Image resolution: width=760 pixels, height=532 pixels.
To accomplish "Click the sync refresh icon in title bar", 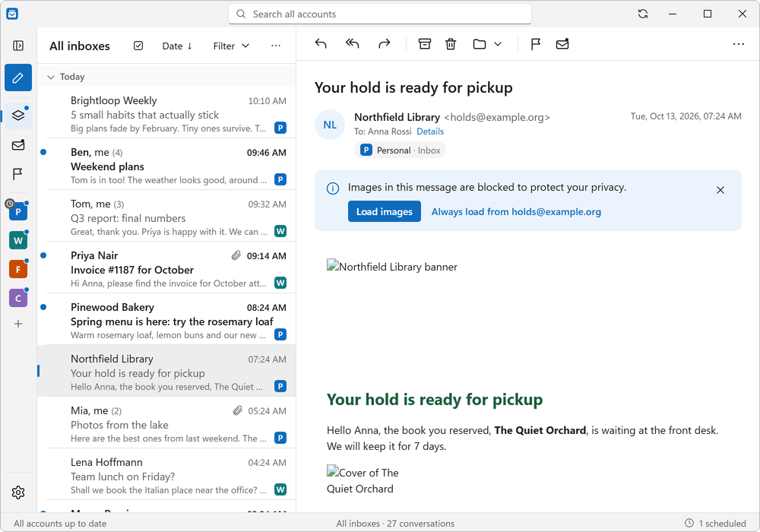I will [x=643, y=14].
